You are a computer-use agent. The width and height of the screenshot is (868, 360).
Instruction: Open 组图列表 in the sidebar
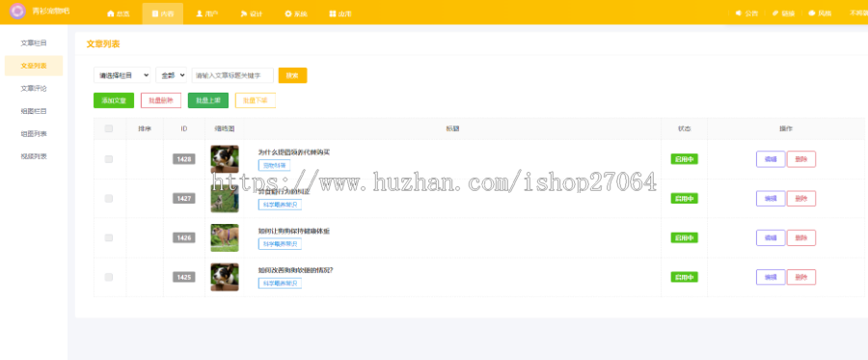point(34,133)
